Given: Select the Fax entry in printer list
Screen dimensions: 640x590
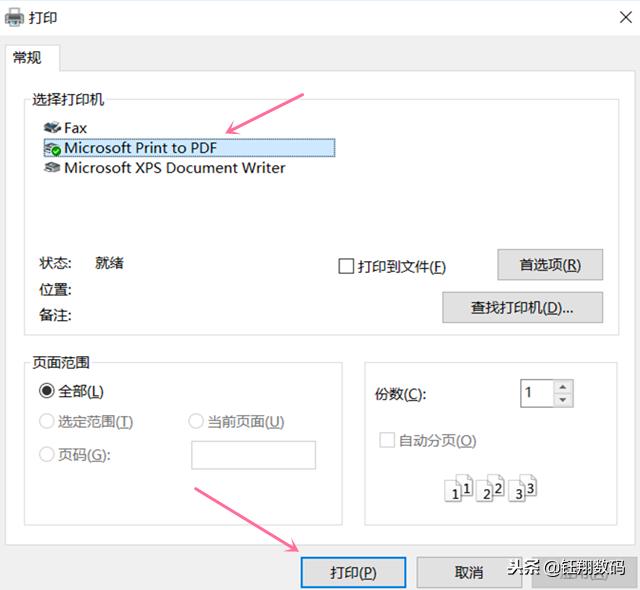Looking at the screenshot, I should coord(65,128).
